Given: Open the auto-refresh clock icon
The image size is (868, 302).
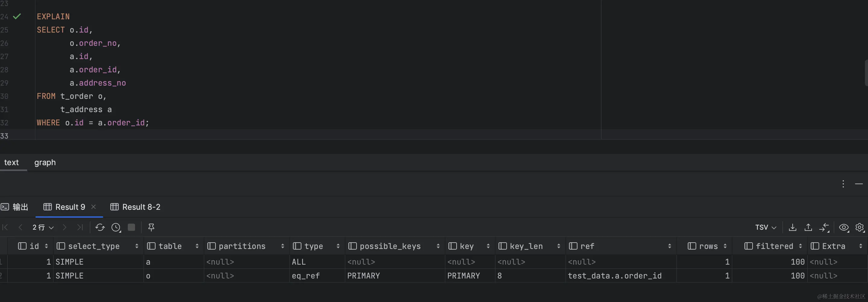Looking at the screenshot, I should pos(116,228).
